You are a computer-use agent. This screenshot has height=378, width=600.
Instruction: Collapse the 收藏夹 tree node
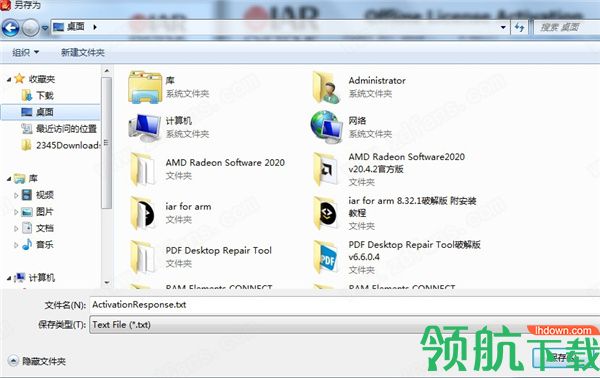point(9,80)
